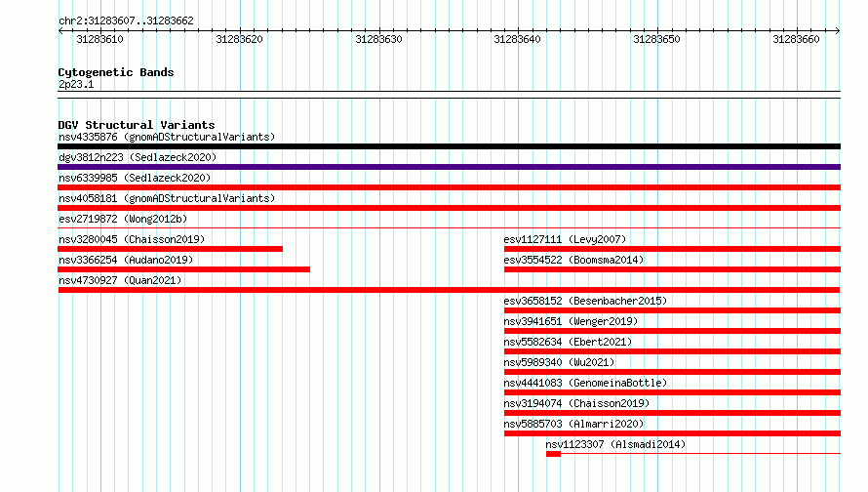Click the red nsv5885703 variant bar

tap(672, 433)
